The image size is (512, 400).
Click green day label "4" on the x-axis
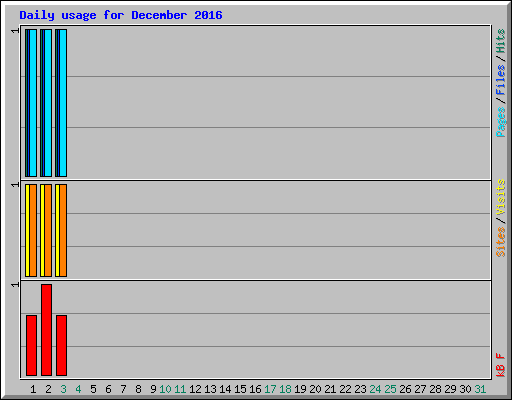78,389
